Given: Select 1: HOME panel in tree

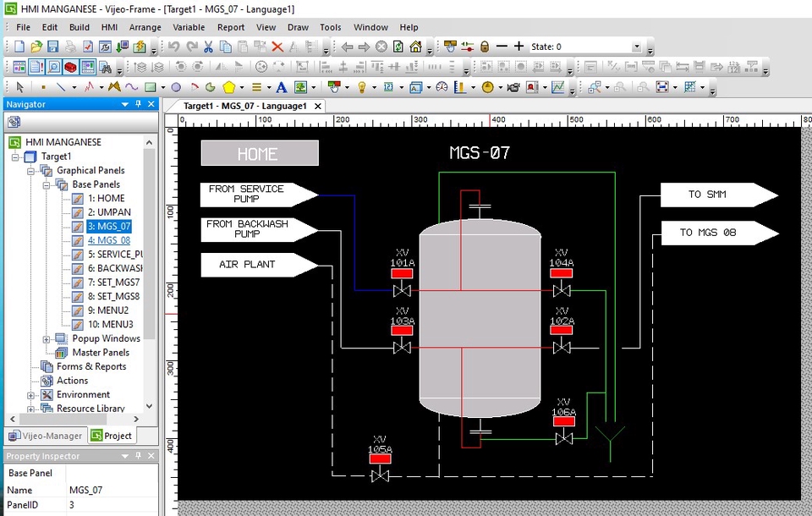Looking at the screenshot, I should pos(107,199).
